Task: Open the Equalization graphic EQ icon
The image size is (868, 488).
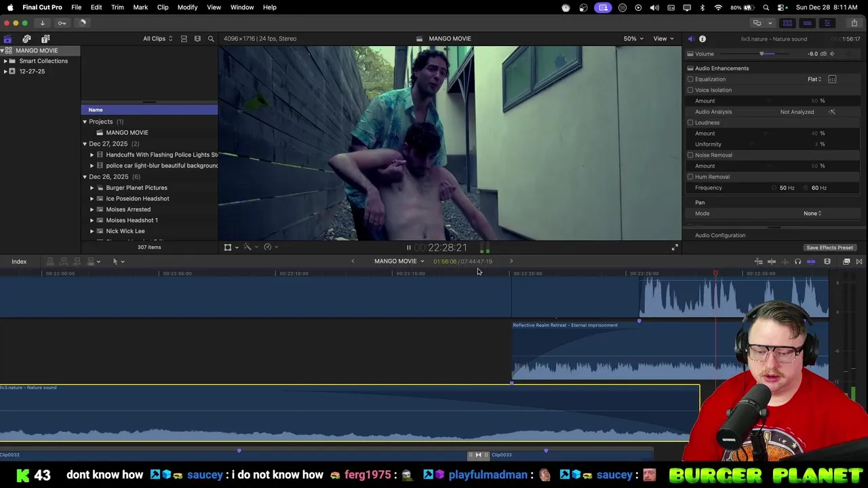Action: (832, 79)
